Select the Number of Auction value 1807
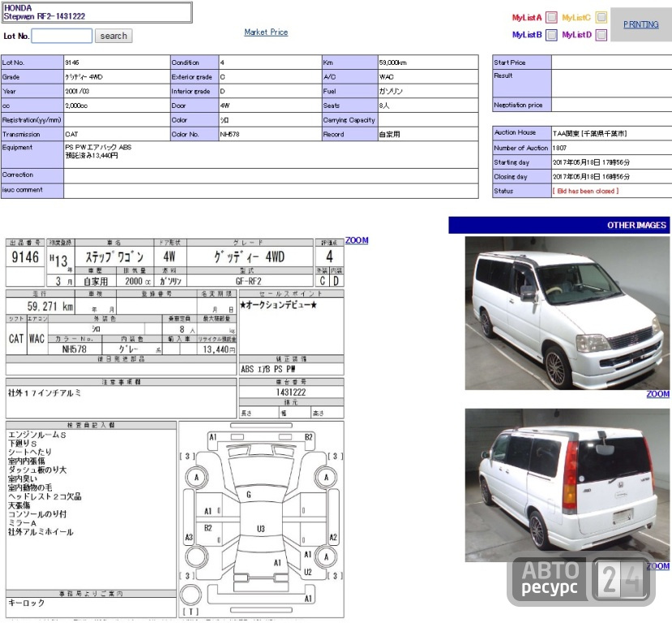Screen dimensions: 672x623 [x=559, y=148]
